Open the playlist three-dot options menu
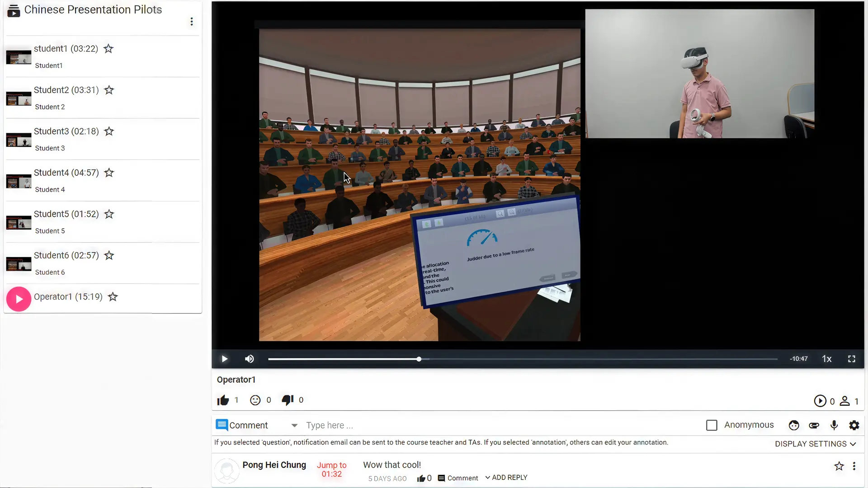The height and width of the screenshot is (488, 868). point(192,22)
